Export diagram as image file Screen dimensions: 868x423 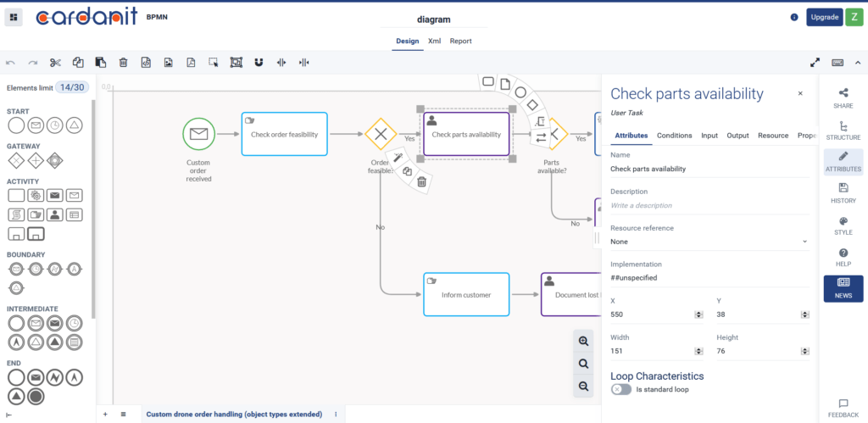click(x=169, y=63)
